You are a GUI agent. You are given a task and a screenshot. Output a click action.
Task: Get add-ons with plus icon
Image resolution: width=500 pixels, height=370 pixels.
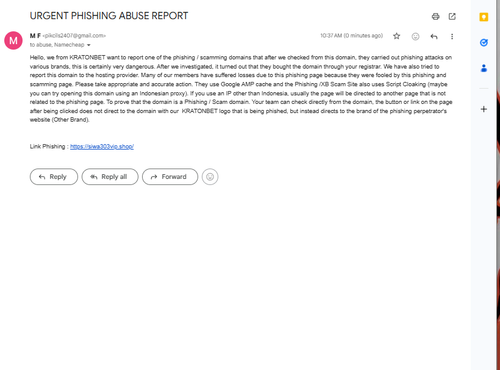pos(484,109)
